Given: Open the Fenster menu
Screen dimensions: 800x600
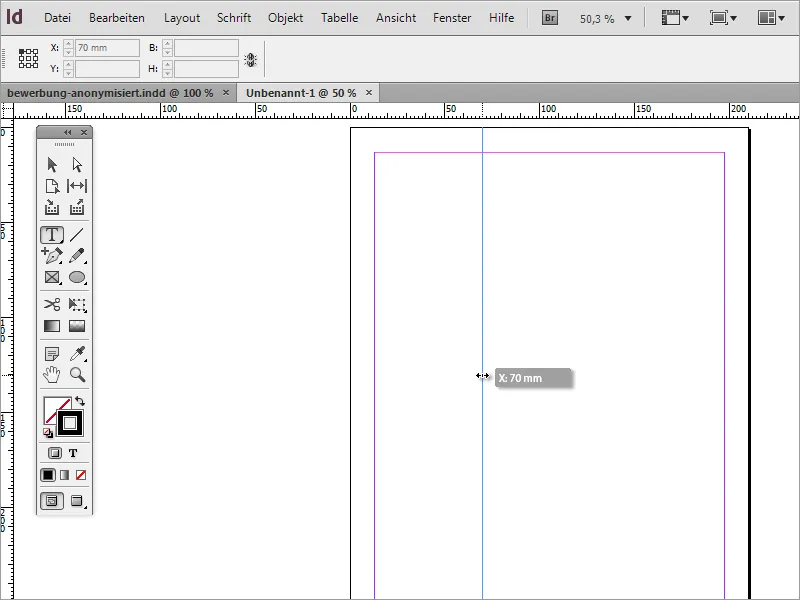Looking at the screenshot, I should [452, 18].
